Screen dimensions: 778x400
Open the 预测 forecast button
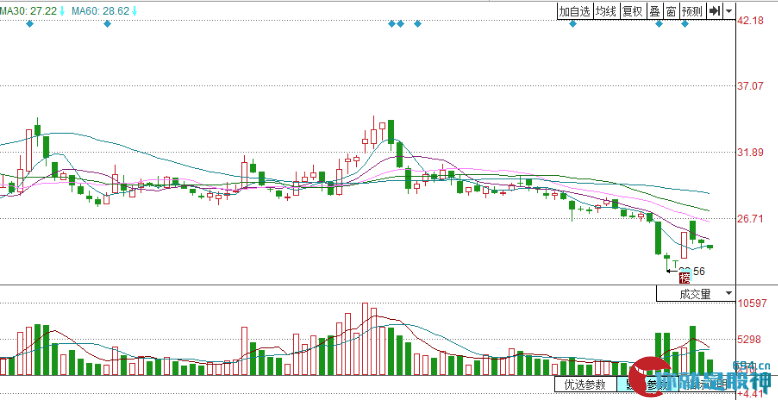pos(693,11)
